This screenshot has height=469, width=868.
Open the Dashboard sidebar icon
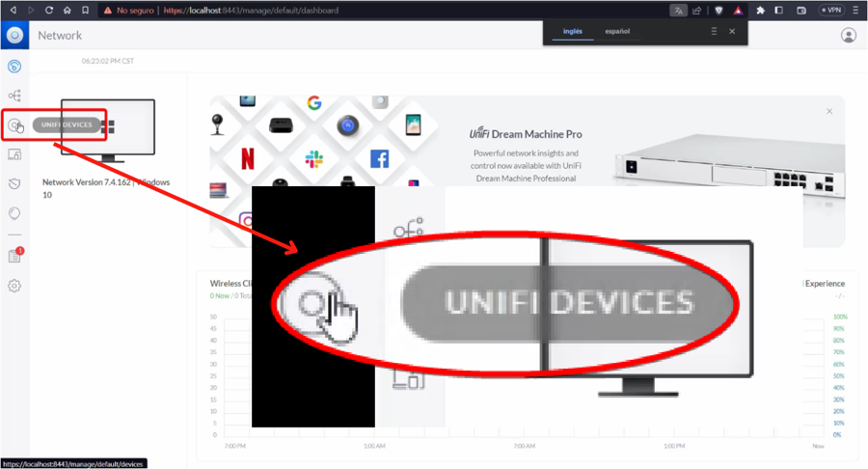[14, 67]
